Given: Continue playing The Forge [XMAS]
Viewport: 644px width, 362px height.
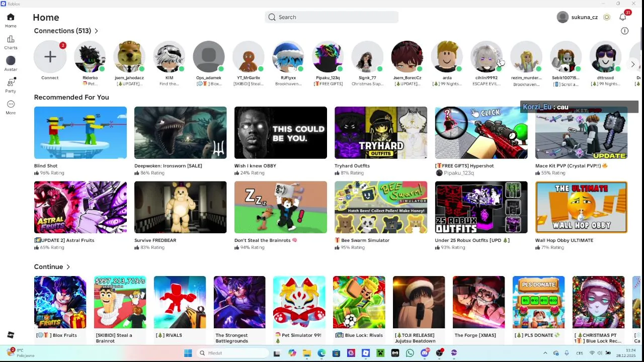Looking at the screenshot, I should click(478, 302).
